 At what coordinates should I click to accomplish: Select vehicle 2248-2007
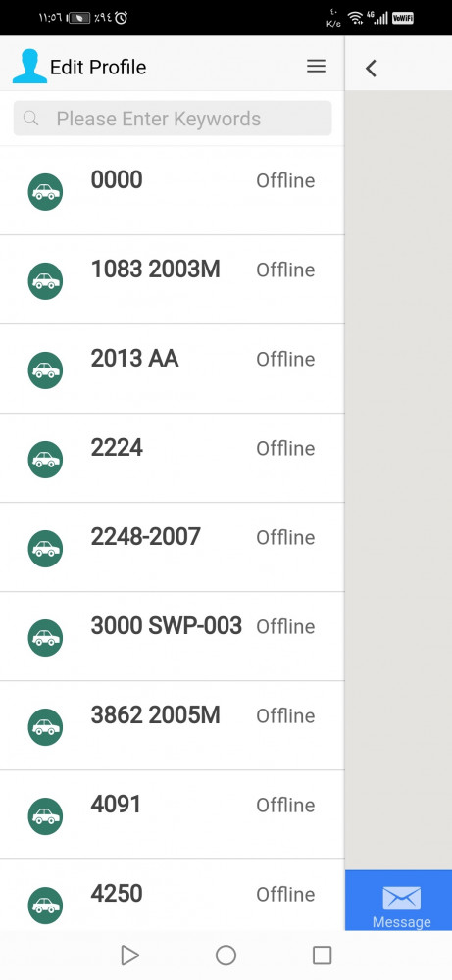[172, 547]
